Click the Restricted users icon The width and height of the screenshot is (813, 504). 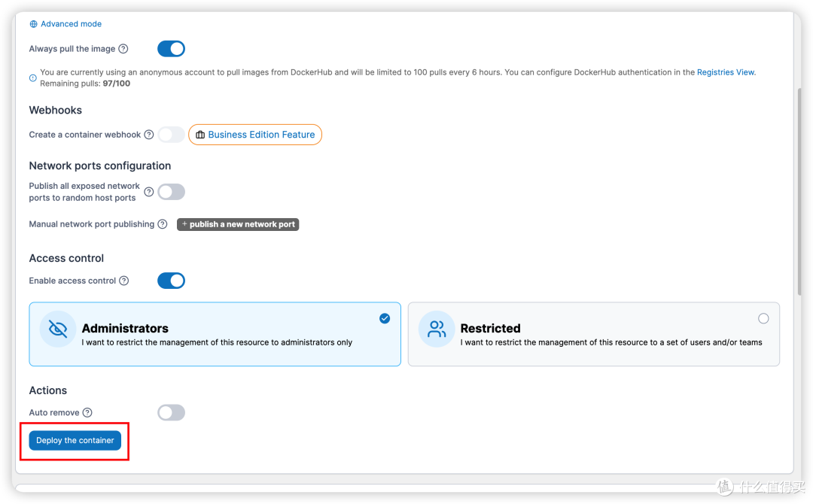coord(437,329)
